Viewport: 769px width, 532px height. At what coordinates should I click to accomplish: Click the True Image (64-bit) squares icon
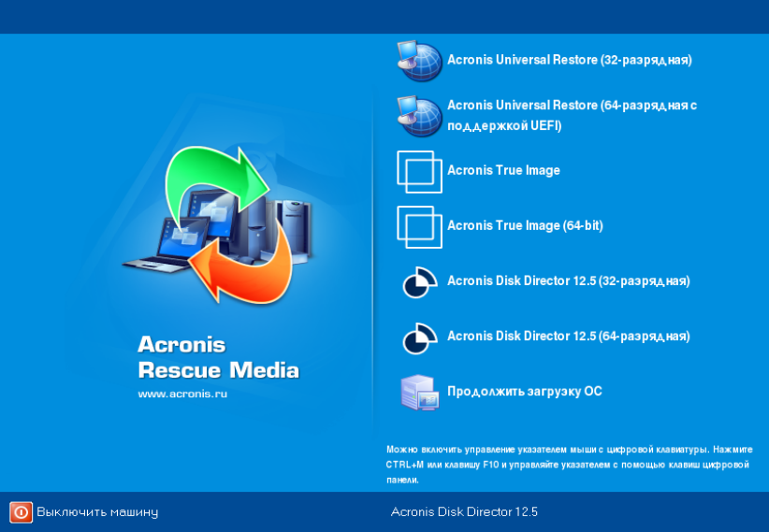(419, 226)
